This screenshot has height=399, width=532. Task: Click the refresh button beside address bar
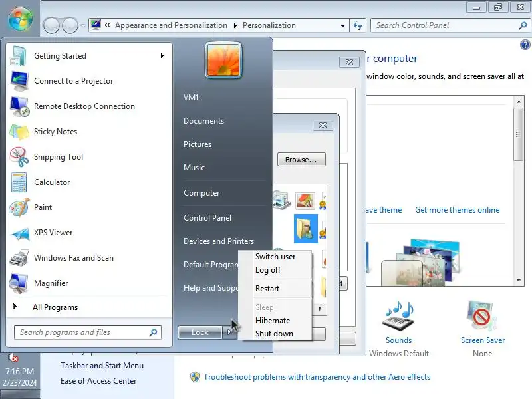point(358,25)
